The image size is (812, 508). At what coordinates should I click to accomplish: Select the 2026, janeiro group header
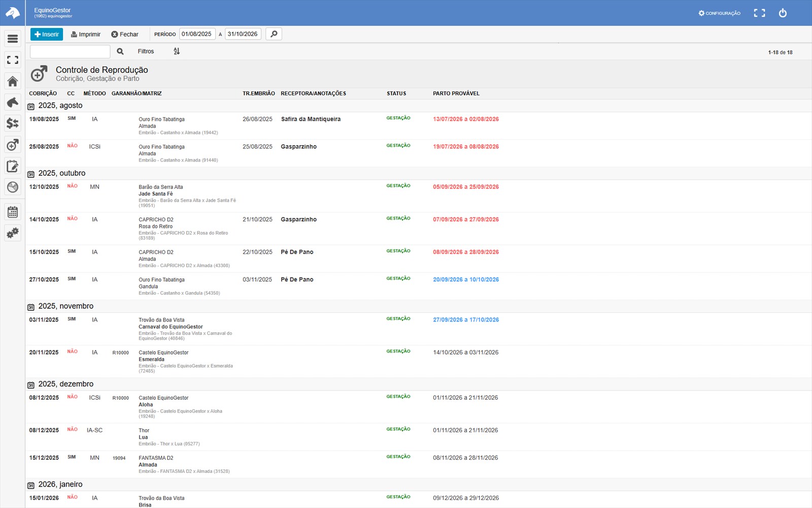point(419,485)
